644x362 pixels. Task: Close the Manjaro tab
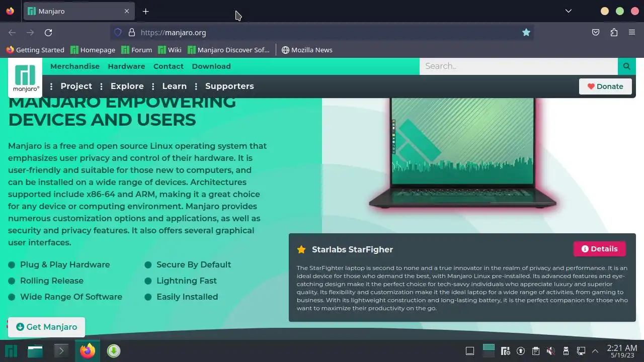click(127, 11)
